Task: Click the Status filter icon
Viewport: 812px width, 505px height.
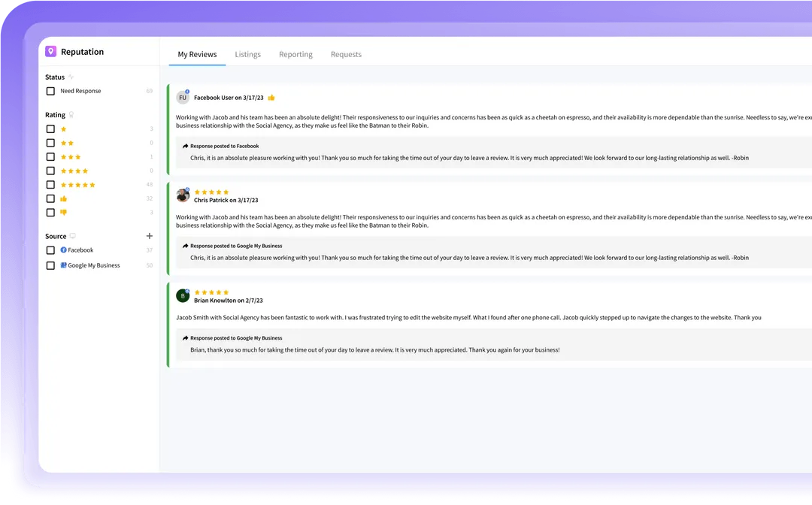Action: [71, 77]
